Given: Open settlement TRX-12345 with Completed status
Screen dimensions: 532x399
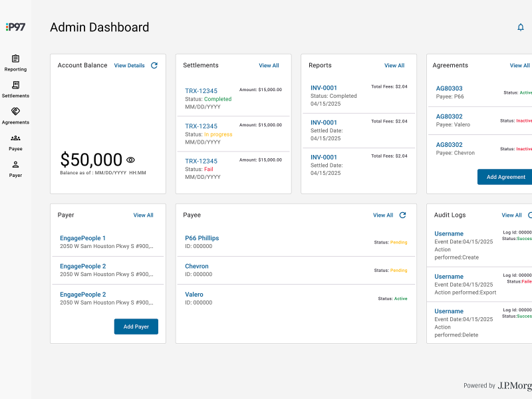Looking at the screenshot, I should (200, 90).
